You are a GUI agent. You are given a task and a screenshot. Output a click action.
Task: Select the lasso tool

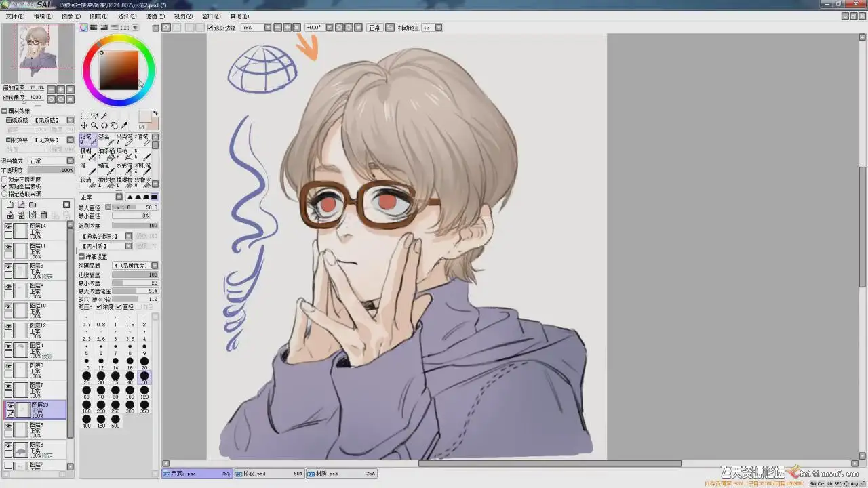[94, 116]
